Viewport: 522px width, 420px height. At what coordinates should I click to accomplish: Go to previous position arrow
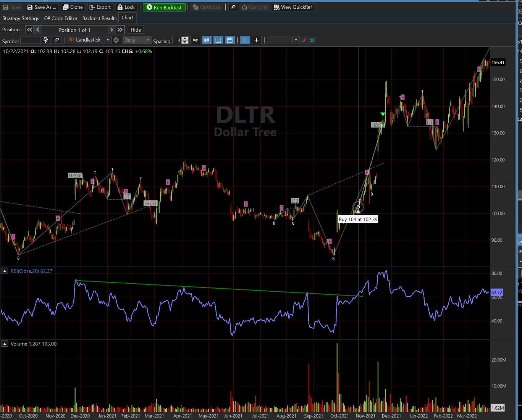[38, 30]
